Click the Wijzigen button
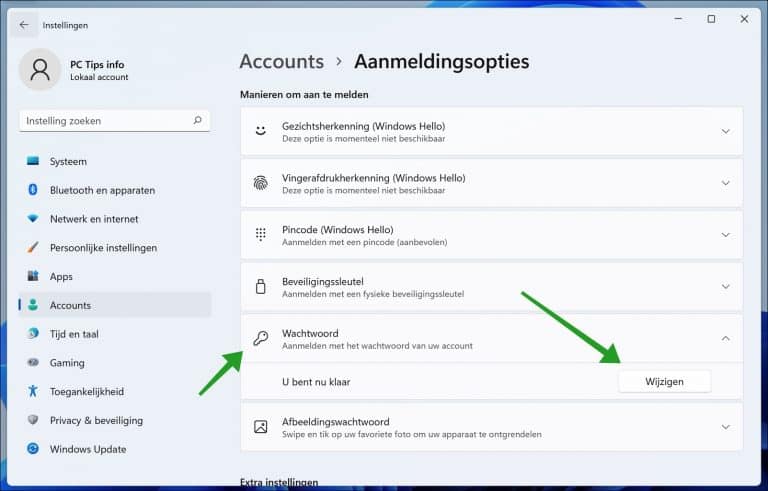This screenshot has width=768, height=491. point(664,381)
